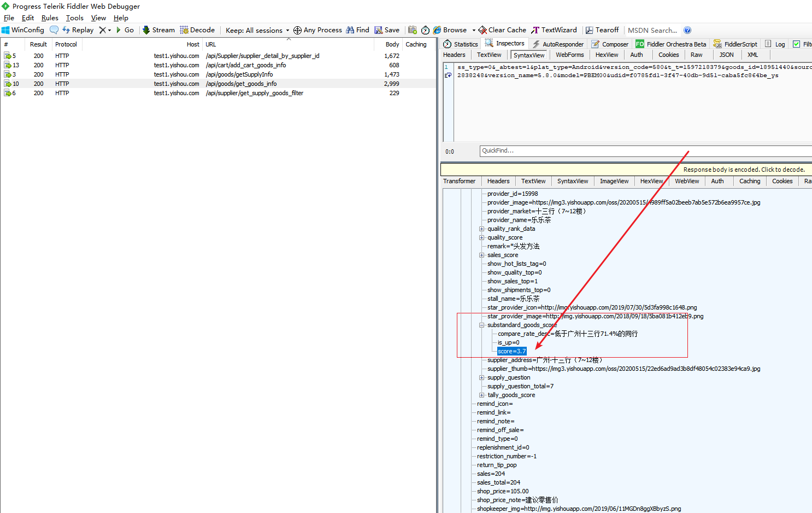Open the View menu
The width and height of the screenshot is (812, 513).
(x=98, y=18)
